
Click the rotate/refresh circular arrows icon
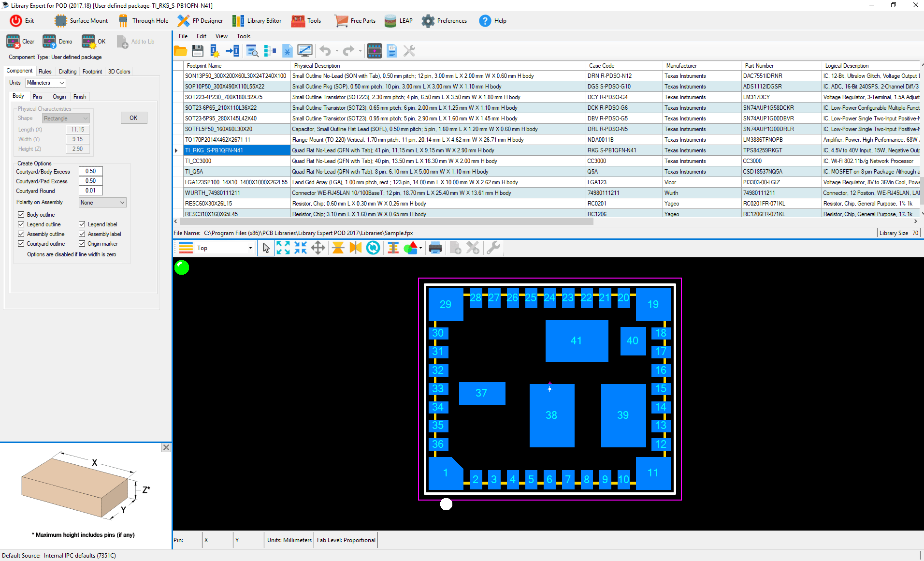[x=373, y=248]
